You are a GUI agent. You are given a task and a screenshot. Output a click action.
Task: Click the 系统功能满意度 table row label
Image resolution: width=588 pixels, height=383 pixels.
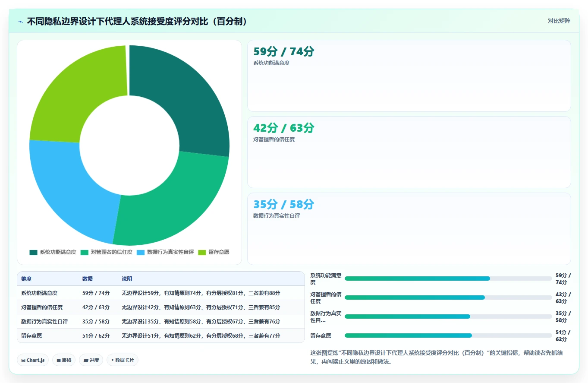[x=39, y=293]
